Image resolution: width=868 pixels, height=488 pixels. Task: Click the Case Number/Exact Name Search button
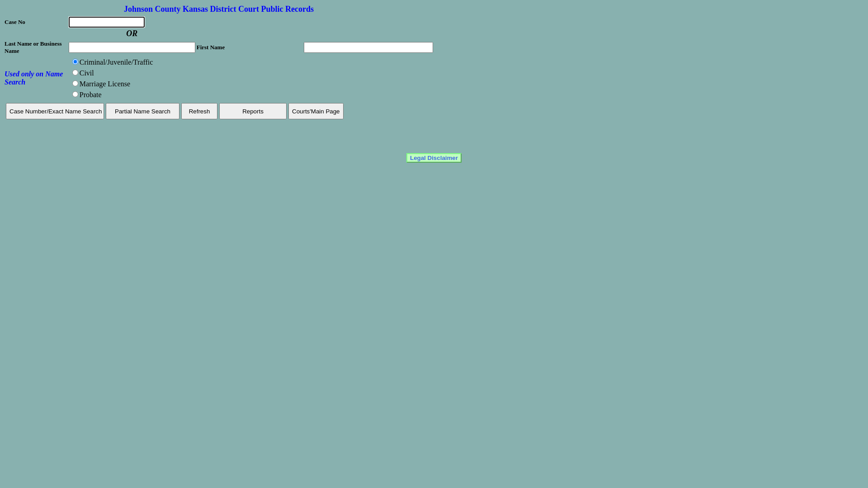coord(55,111)
